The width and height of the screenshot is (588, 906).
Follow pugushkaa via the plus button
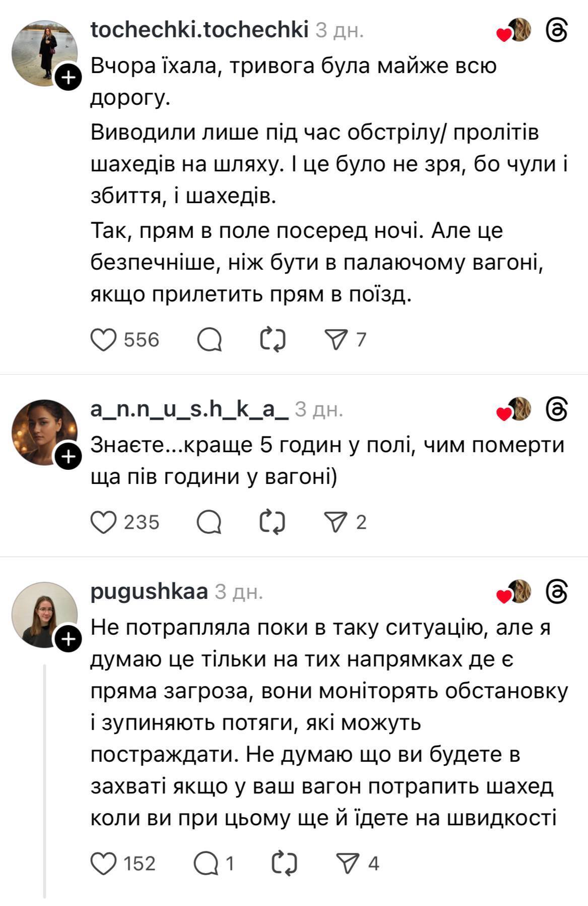pyautogui.click(x=69, y=639)
